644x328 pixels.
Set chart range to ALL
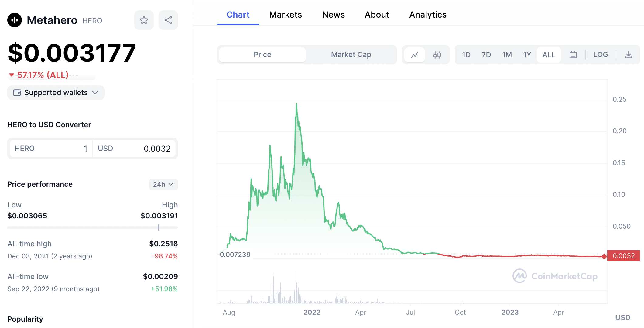[x=549, y=55]
